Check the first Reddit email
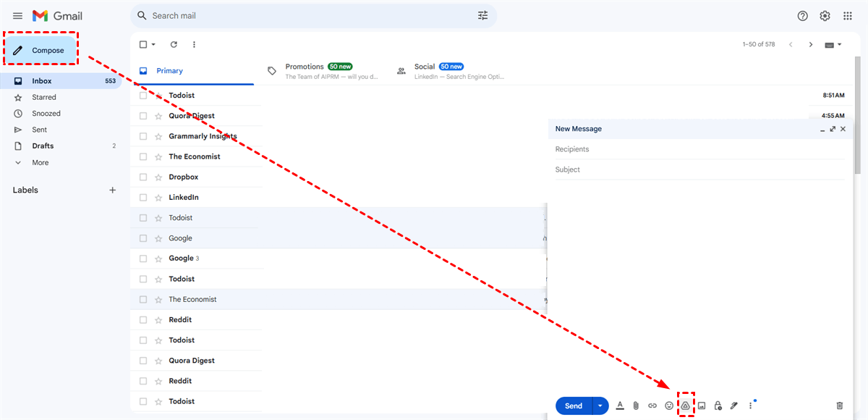Screen dimensions: 868x420 click(x=143, y=319)
